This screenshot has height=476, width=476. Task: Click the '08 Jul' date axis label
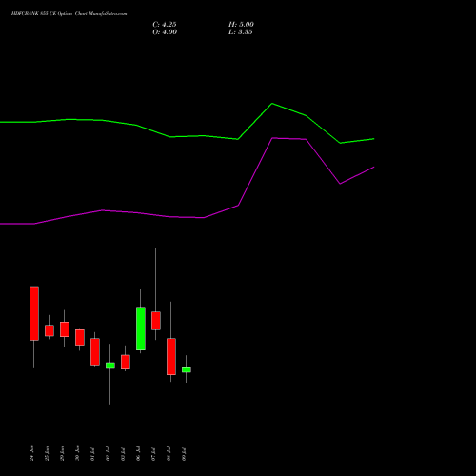pos(169,454)
